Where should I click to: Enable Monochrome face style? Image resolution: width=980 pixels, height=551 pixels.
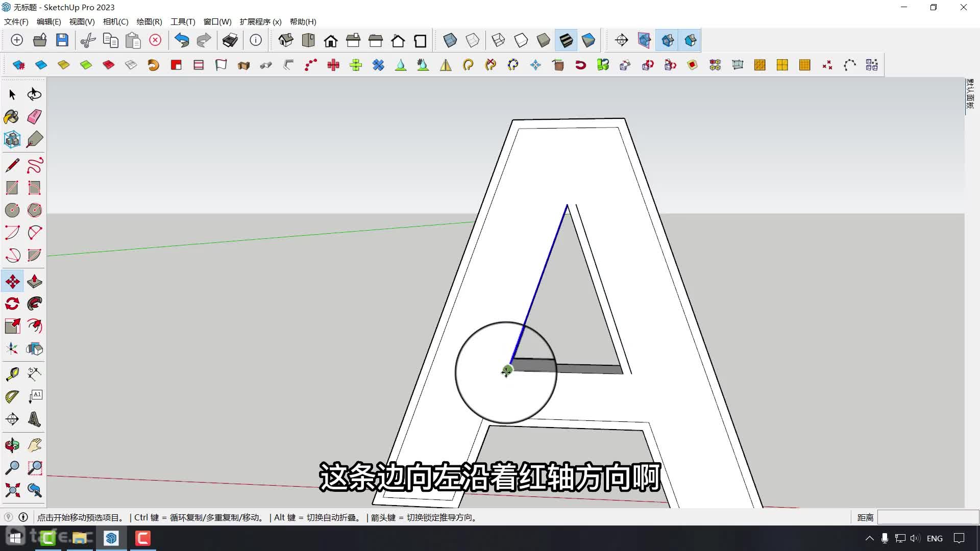589,40
